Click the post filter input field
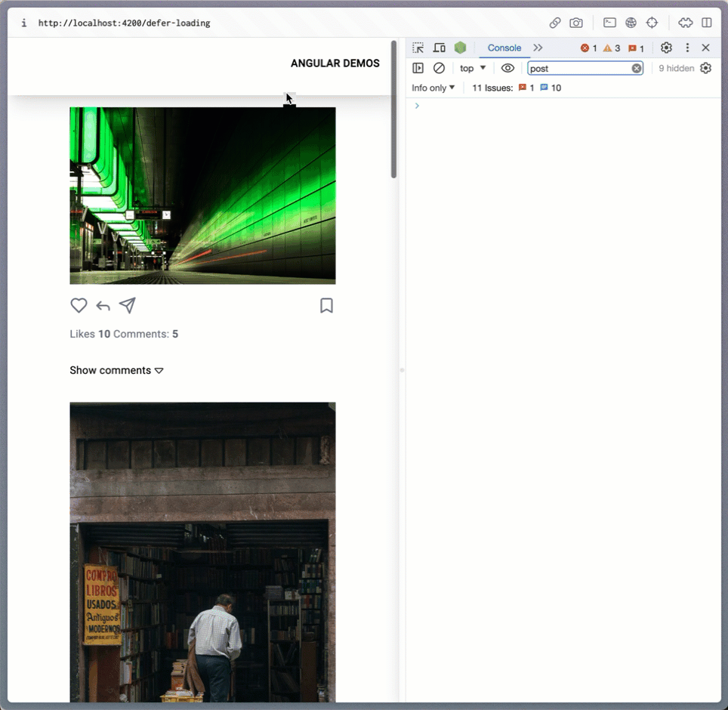This screenshot has width=728, height=710. [x=578, y=68]
